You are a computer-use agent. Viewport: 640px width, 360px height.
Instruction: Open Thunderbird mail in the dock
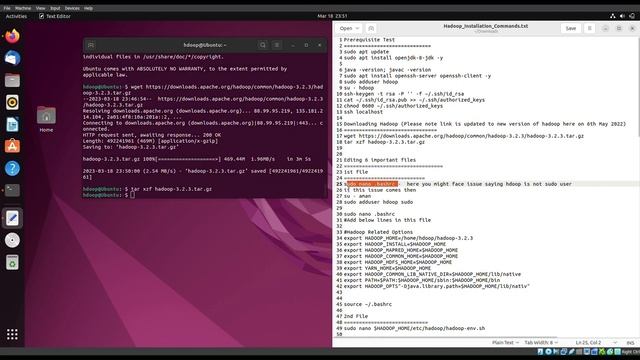click(12, 58)
